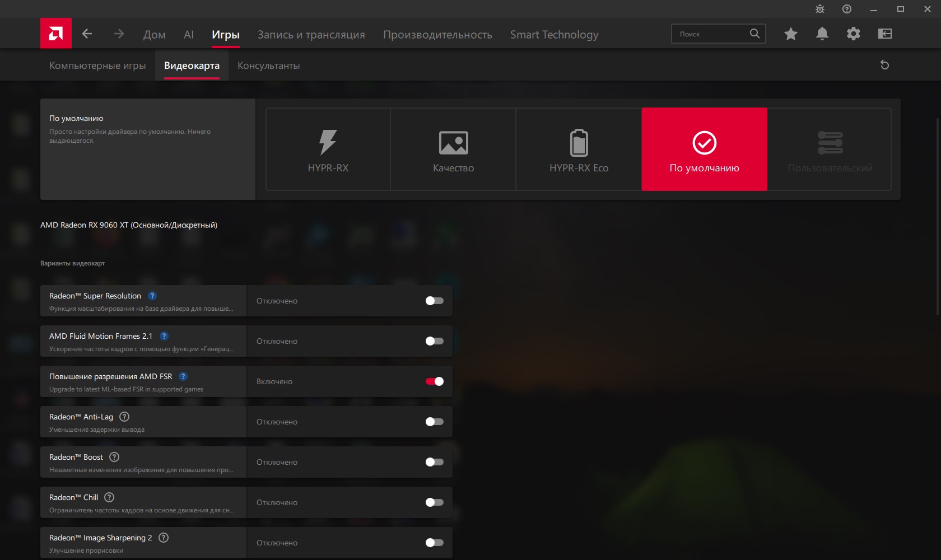Open the Smart Technology tab
Image resolution: width=941 pixels, height=560 pixels.
tap(555, 35)
